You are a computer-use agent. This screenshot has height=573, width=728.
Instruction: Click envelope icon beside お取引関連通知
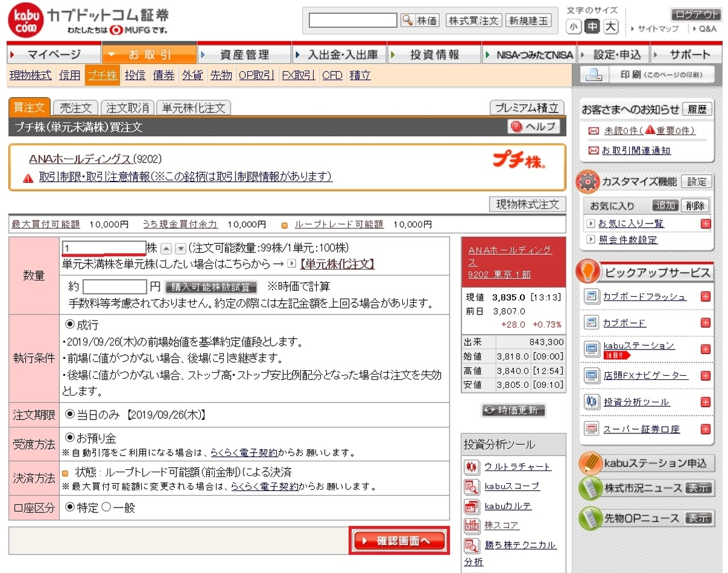(593, 151)
